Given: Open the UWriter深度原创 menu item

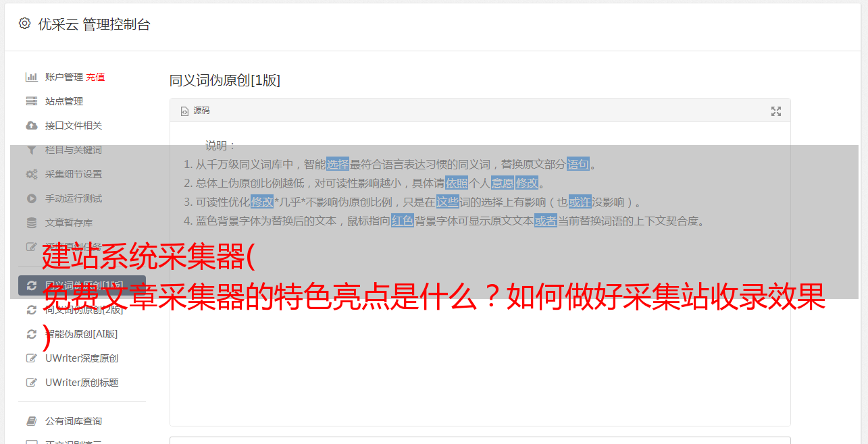Looking at the screenshot, I should [x=82, y=358].
